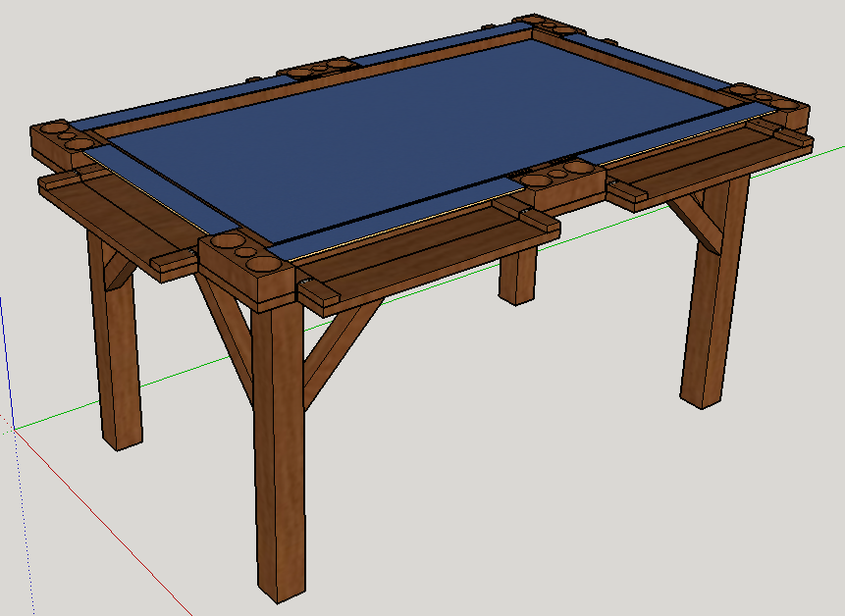Select the nearest corner cup-holder block

[247, 271]
